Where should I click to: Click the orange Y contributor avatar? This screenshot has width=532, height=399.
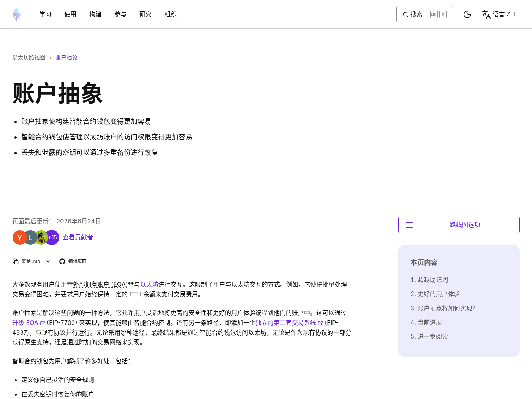(19, 237)
